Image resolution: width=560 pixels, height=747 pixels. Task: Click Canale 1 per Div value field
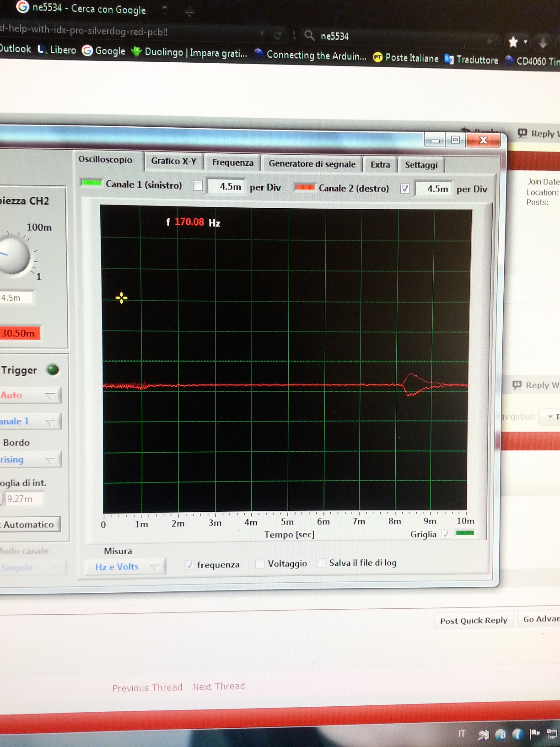(226, 187)
